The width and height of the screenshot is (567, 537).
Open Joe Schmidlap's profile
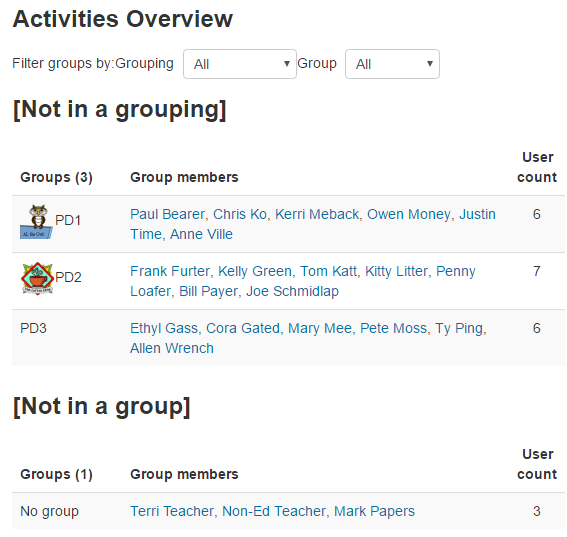tap(293, 291)
